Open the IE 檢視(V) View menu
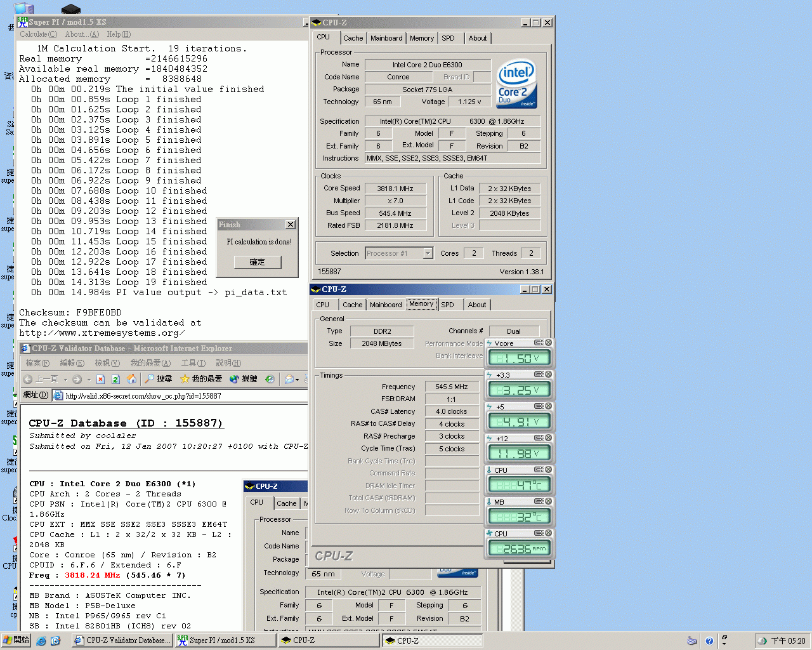 coord(107,363)
